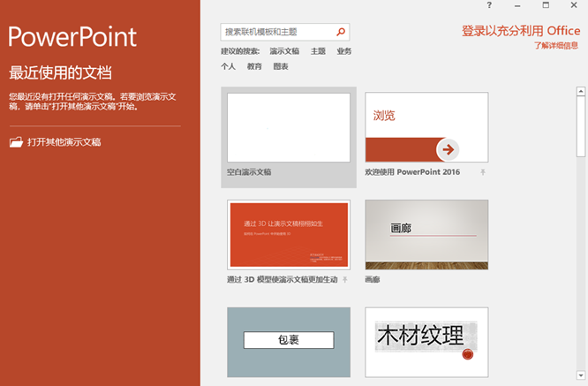
Task: Pin the 欢迎使用 PowerPoint 2016 template
Action: pyautogui.click(x=483, y=172)
